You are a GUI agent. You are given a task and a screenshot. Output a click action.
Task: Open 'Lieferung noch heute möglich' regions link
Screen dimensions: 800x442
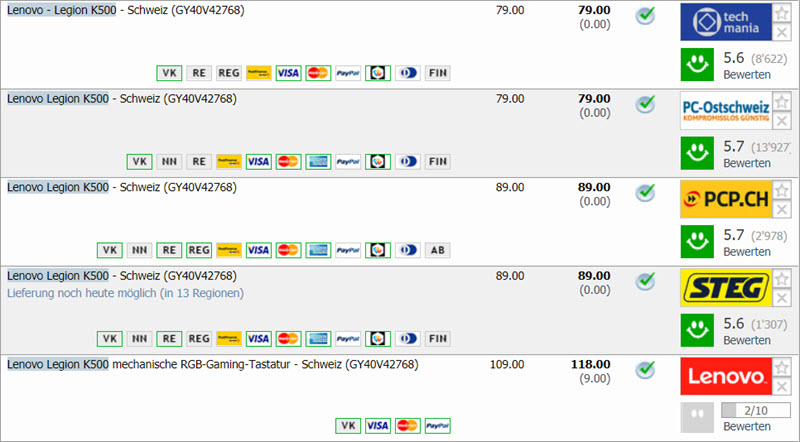[x=125, y=293]
